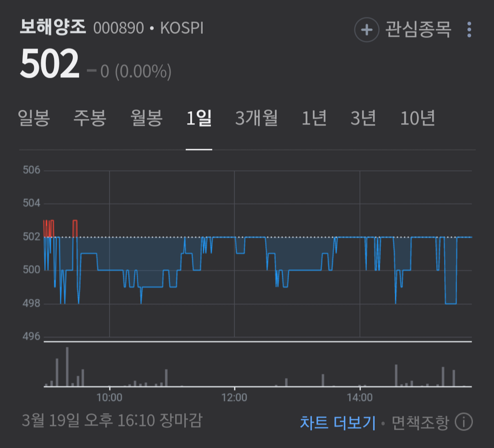Select the 3년 chart range tab
The width and height of the screenshot is (494, 448).
[363, 118]
